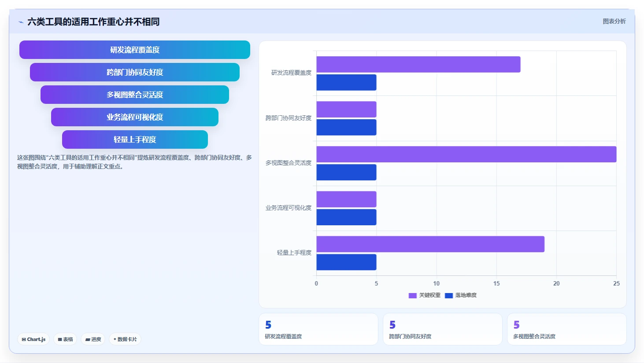Toggle the 关键权重 legend purple swatch

click(413, 295)
